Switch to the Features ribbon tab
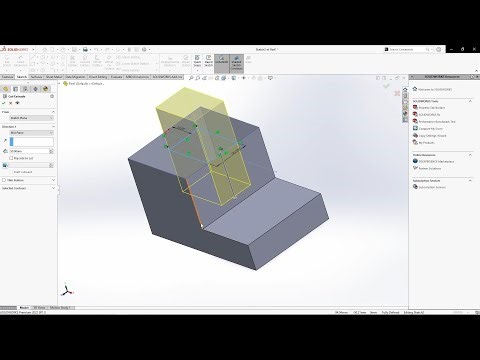Viewport: 480px width, 360px height. pyautogui.click(x=7, y=77)
